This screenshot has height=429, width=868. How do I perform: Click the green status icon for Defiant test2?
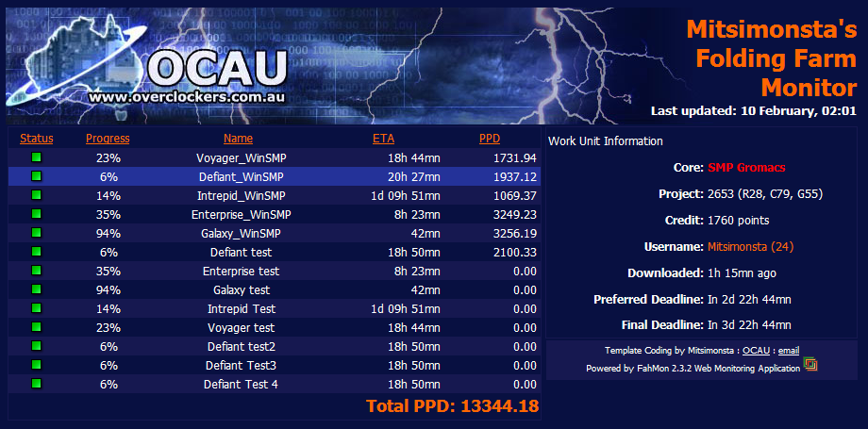point(37,346)
